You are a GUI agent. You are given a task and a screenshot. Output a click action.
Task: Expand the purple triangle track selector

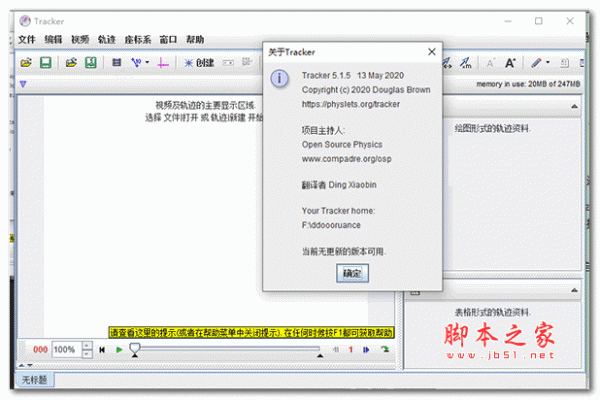coord(23,84)
